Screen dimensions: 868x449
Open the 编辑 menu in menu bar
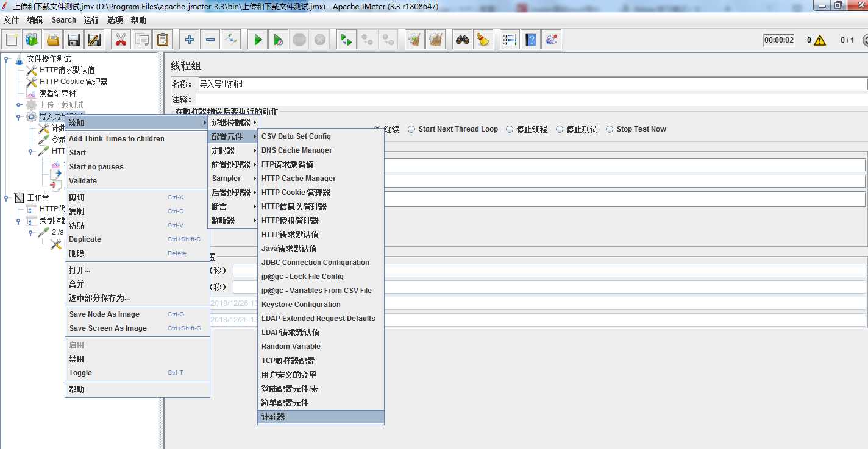(x=35, y=20)
